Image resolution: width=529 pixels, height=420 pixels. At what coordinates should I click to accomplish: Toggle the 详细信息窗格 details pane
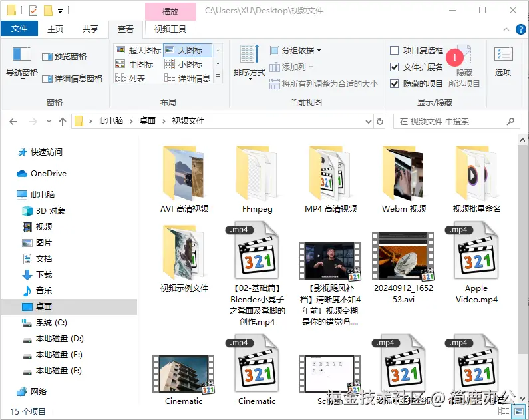tap(73, 79)
